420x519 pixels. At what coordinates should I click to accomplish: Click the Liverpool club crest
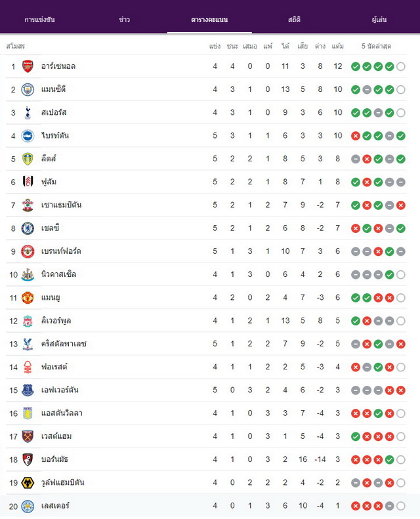tap(28, 321)
